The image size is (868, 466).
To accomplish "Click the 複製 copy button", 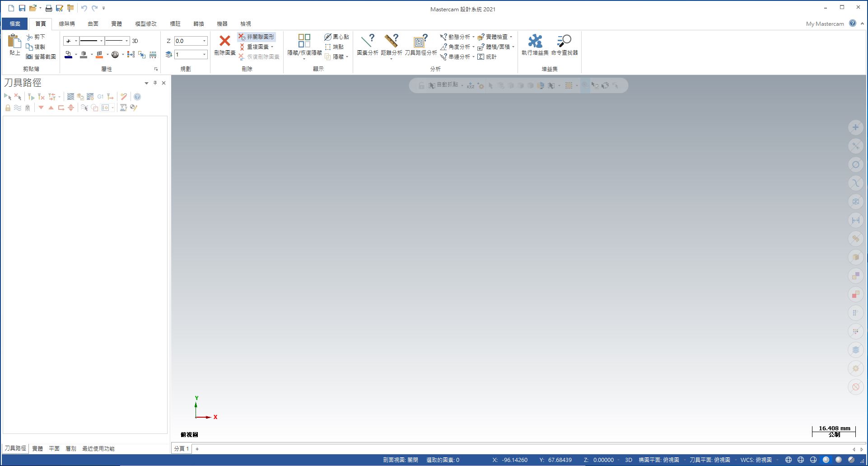I will pos(36,47).
